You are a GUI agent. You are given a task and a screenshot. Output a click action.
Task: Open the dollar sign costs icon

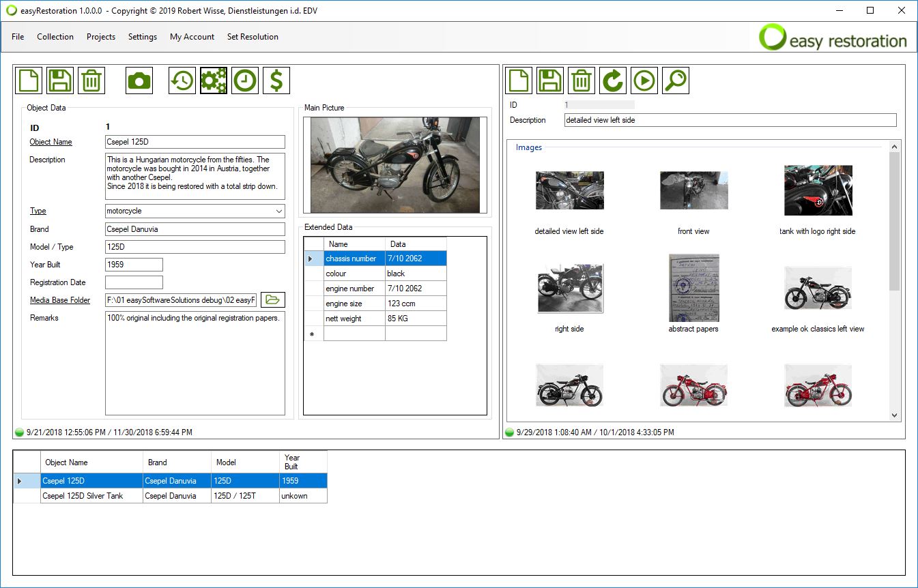click(276, 80)
